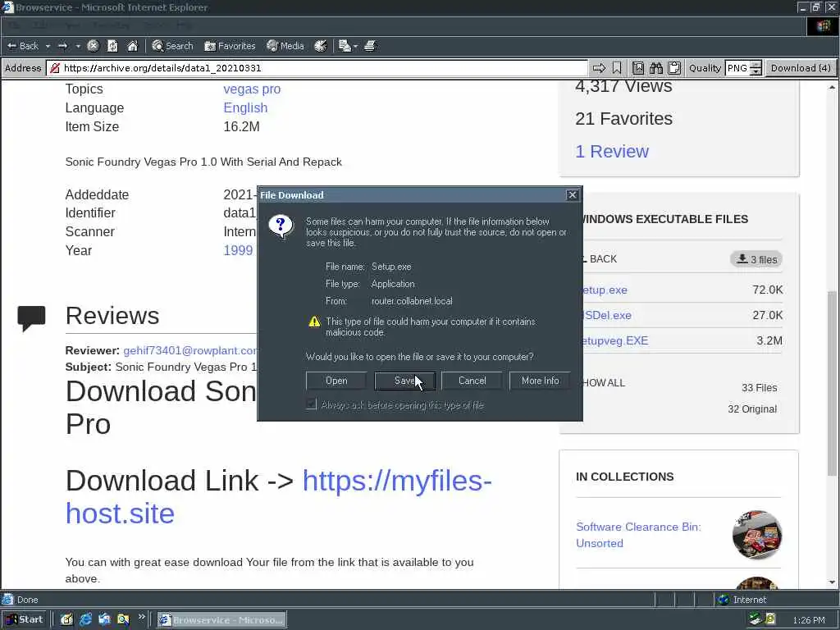Click the Start button on taskbar
840x630 pixels.
[x=25, y=620]
